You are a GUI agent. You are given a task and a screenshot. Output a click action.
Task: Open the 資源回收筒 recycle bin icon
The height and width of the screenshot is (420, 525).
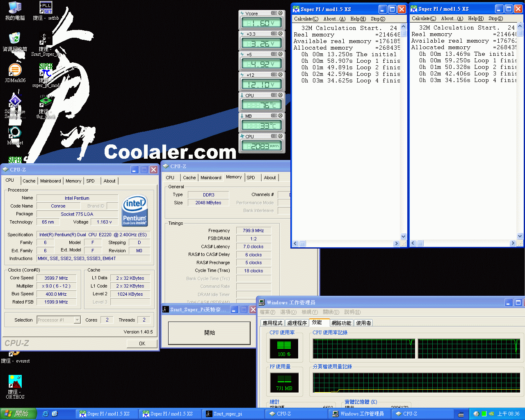pyautogui.click(x=15, y=42)
